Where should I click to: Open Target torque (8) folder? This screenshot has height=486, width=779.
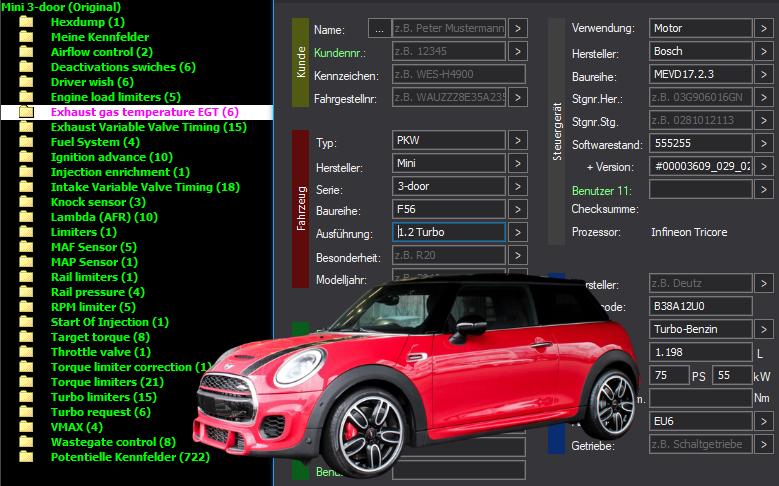[100, 337]
